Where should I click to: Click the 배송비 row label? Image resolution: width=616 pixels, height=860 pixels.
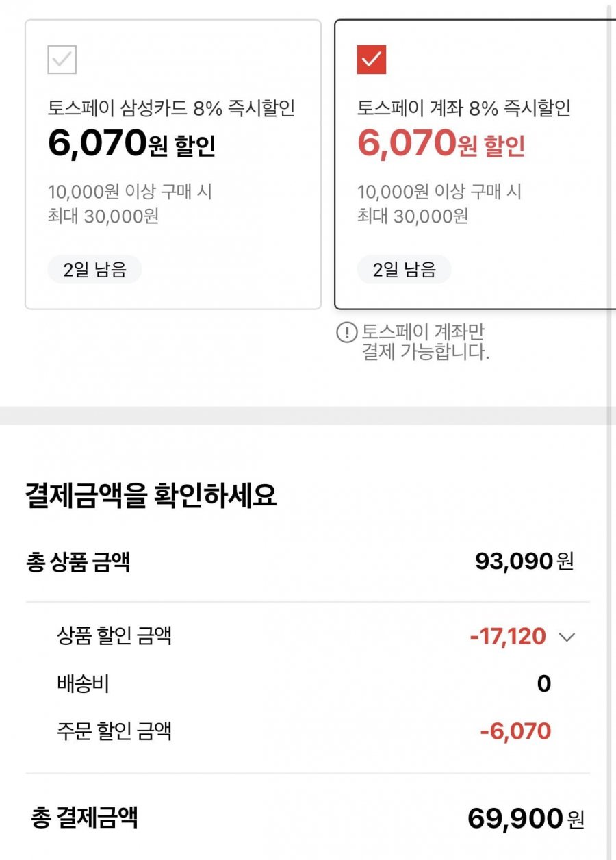tap(83, 683)
